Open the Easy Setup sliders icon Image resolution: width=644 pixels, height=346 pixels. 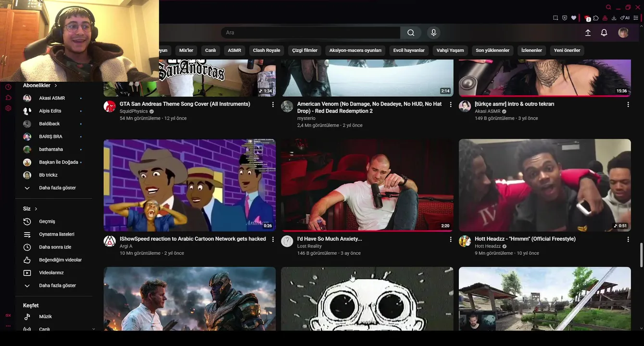point(636,18)
